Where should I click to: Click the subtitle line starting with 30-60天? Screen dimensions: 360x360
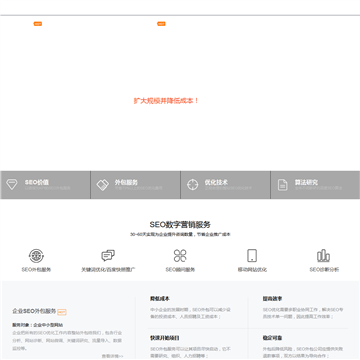pos(180,235)
